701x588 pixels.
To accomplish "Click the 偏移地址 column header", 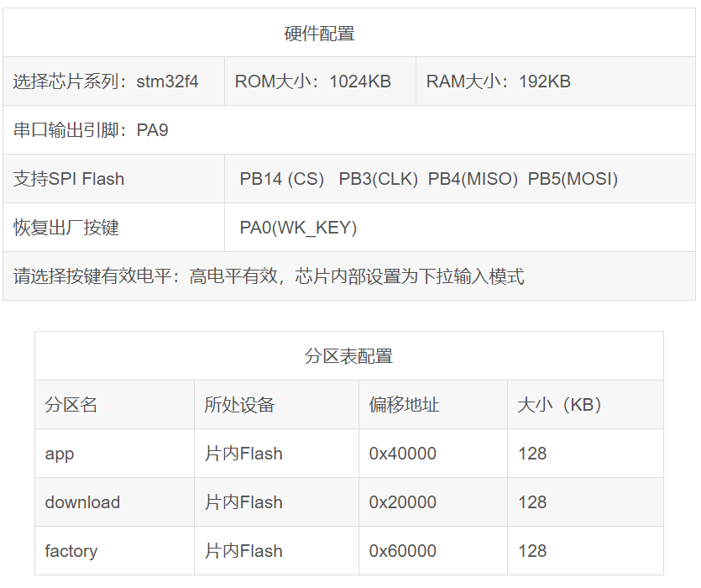I will pos(404,405).
